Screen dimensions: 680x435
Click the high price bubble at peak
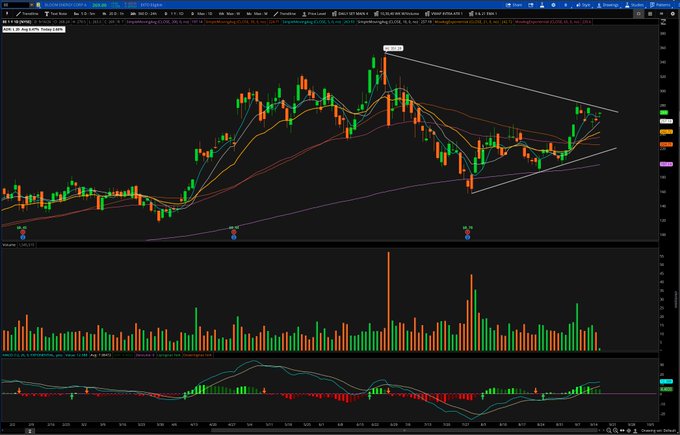pos(393,49)
